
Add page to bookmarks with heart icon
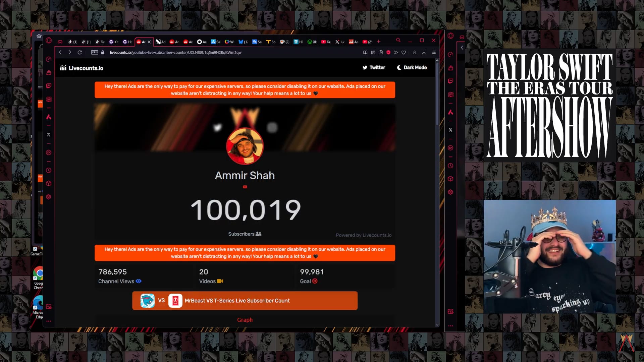(404, 52)
